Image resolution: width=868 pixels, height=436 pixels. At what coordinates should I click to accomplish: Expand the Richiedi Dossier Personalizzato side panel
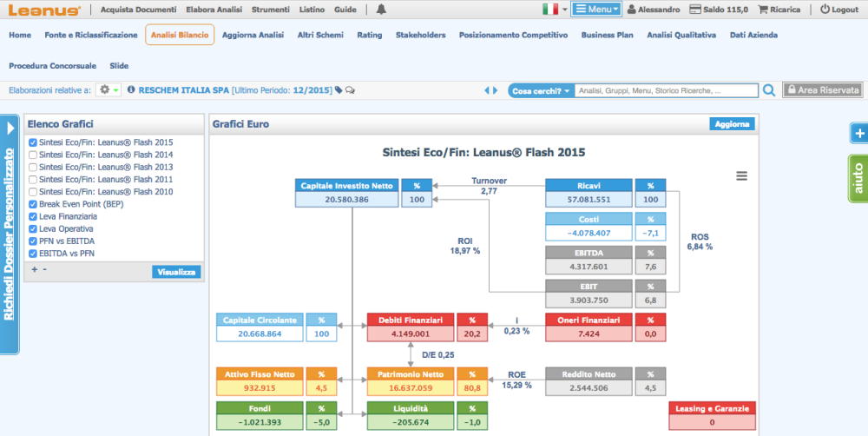click(10, 234)
